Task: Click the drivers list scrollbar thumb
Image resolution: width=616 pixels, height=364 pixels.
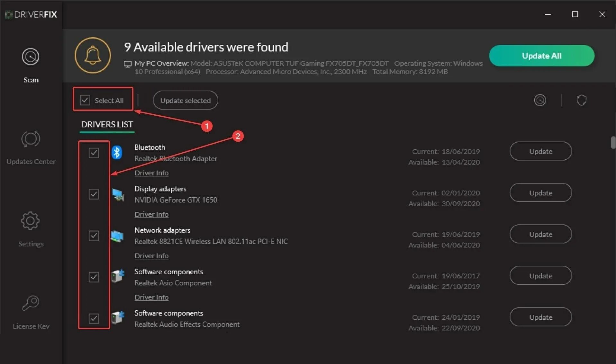Action: click(x=613, y=143)
